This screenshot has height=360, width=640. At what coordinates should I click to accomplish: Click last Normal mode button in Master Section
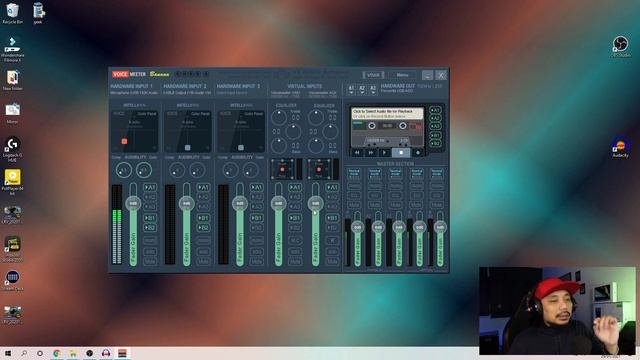[437, 173]
